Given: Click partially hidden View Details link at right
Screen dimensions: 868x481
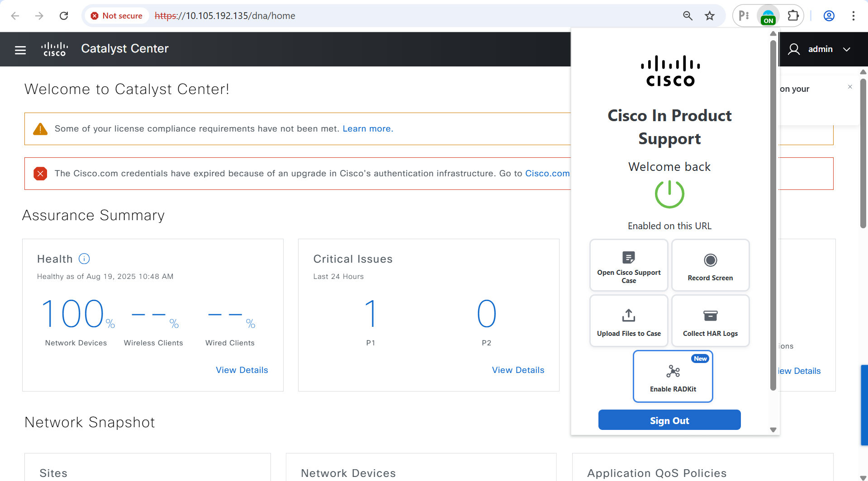Looking at the screenshot, I should pyautogui.click(x=800, y=371).
